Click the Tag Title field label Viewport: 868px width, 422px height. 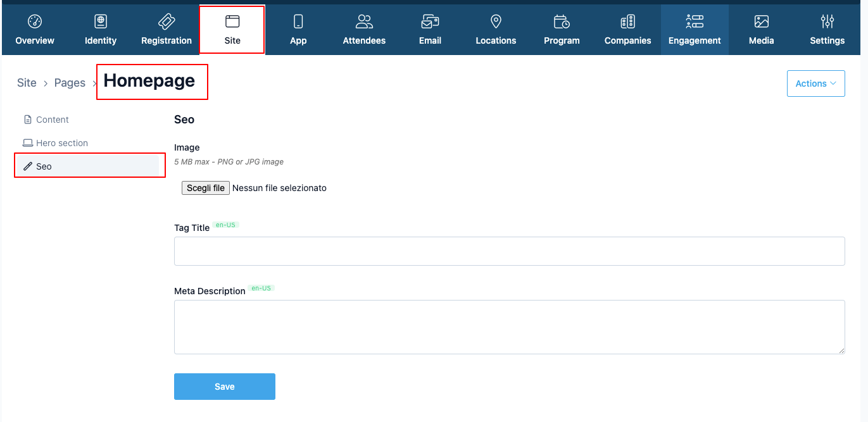(192, 228)
